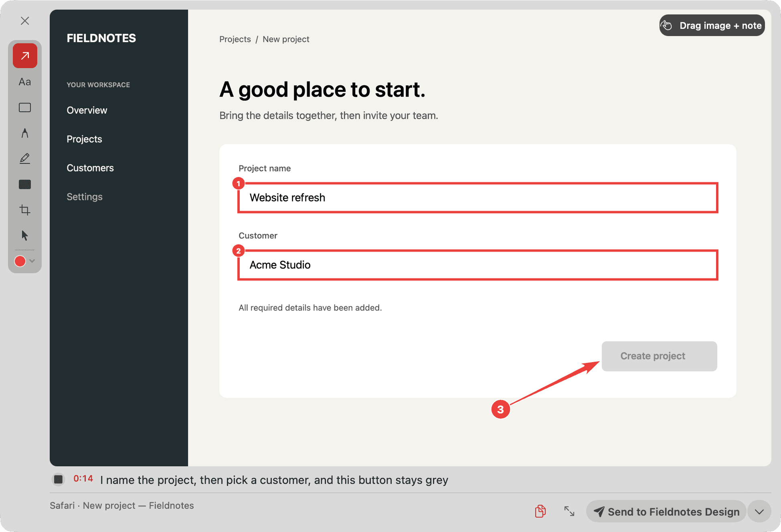Click the Projects breadcrumb link

(x=235, y=39)
